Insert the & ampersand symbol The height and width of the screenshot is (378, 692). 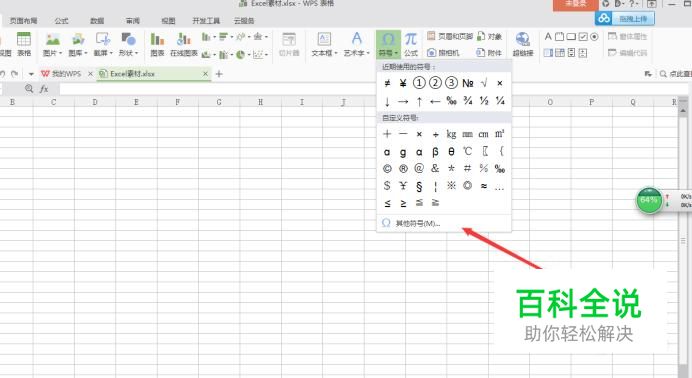pyautogui.click(x=435, y=168)
